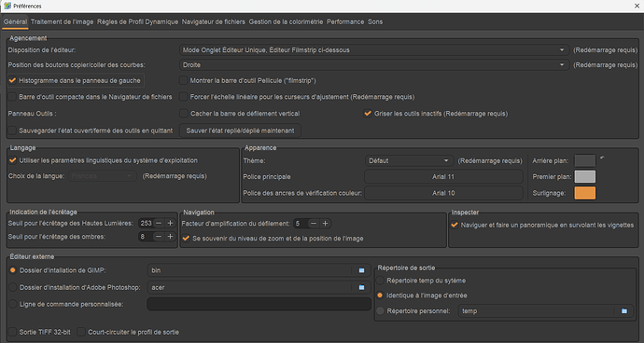Click the ombres threshold value field 8
Viewport: 644px width, 343px height.
coord(146,237)
